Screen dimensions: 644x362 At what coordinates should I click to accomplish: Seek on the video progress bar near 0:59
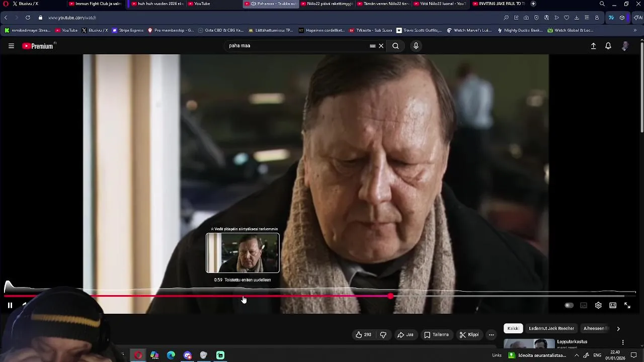coord(244,296)
